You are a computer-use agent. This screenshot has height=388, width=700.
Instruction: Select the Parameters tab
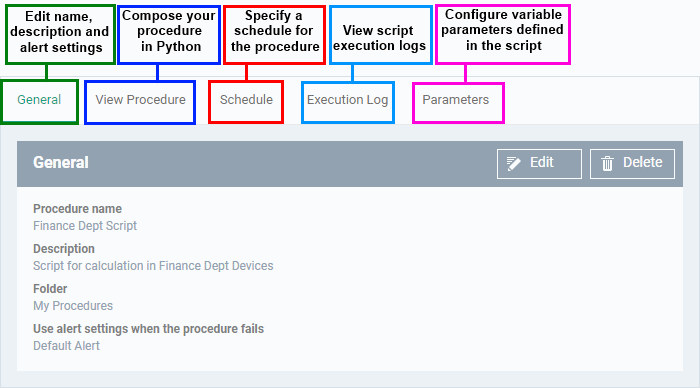[455, 100]
